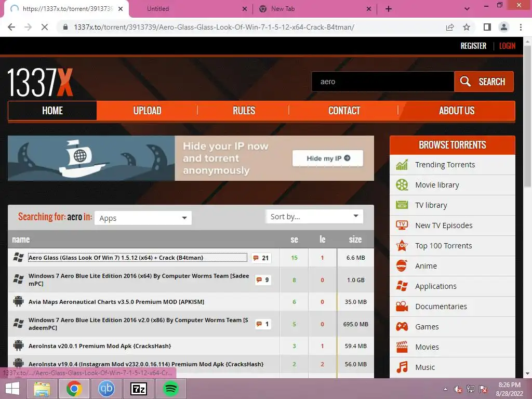Click the Music note icon
This screenshot has width=532, height=399.
[x=402, y=367]
